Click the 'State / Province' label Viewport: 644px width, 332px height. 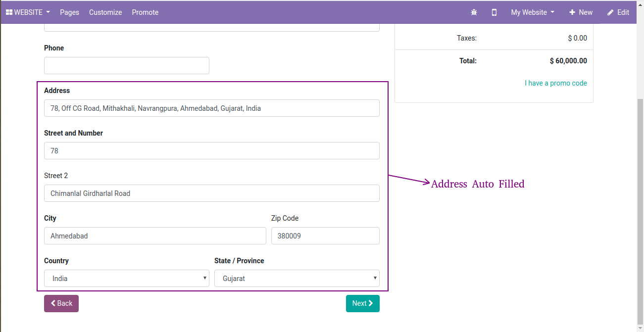(239, 261)
